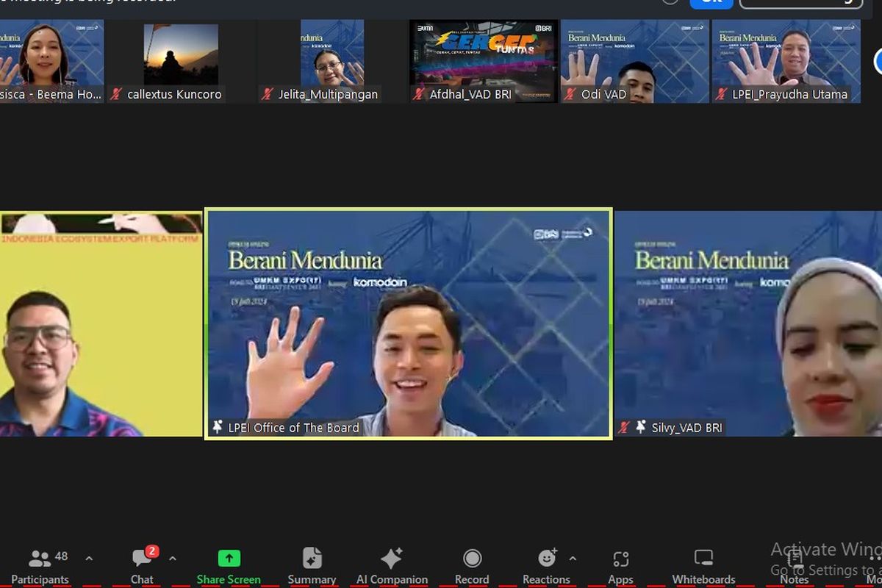Click the name label "Jelita_Multipangan"
This screenshot has height=588, width=882.
click(328, 94)
